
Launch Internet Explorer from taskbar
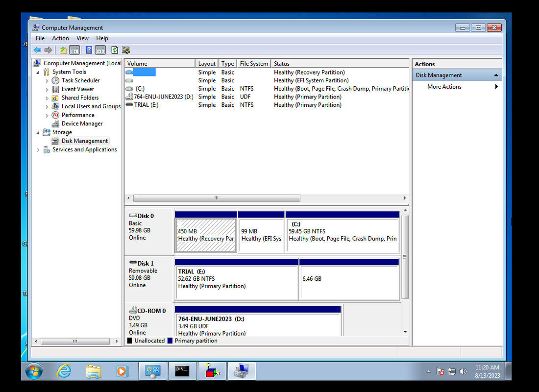coord(64,371)
